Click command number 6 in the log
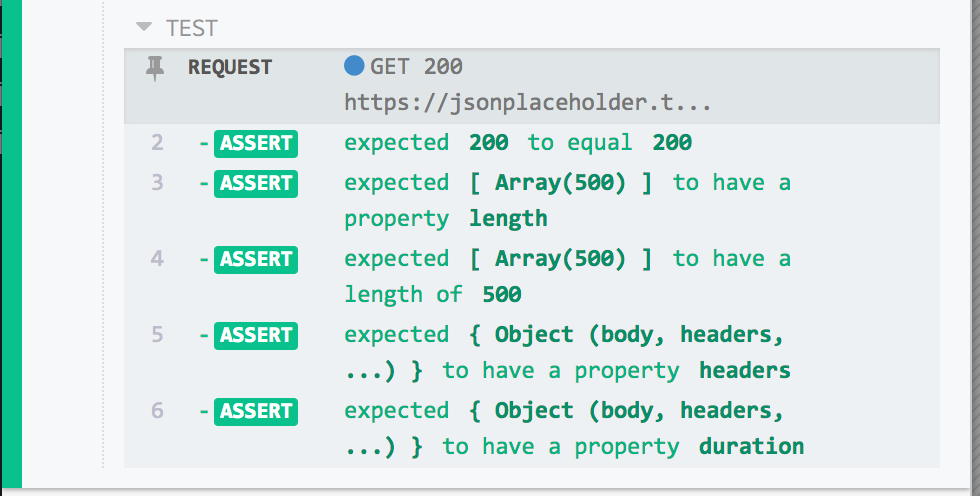The image size is (980, 496). pyautogui.click(x=157, y=411)
